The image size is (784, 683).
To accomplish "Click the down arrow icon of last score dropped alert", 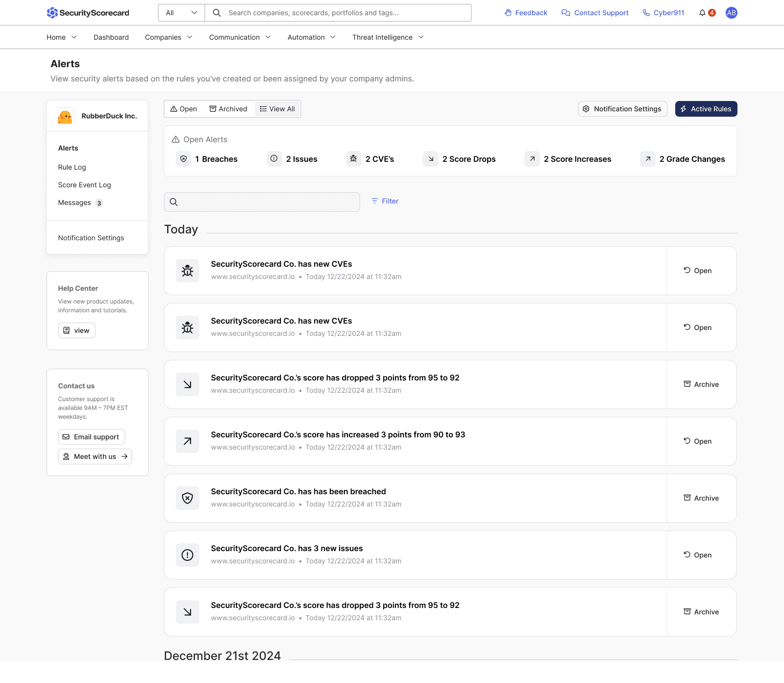I will click(x=187, y=612).
